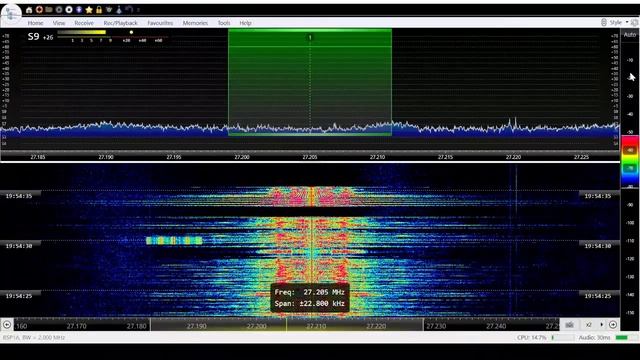Click the left 19:54:30 waterfall timestamp
This screenshot has width=640, height=360.
(19, 246)
